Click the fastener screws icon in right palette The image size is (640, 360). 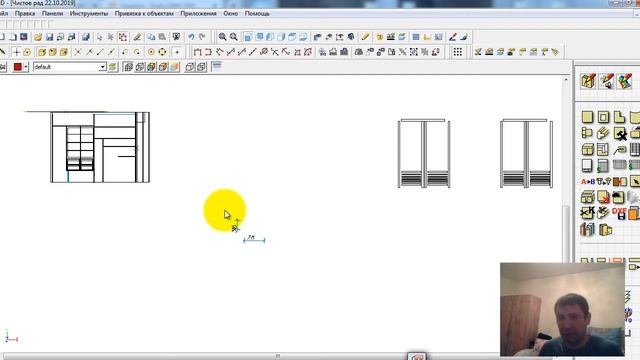tap(603, 181)
